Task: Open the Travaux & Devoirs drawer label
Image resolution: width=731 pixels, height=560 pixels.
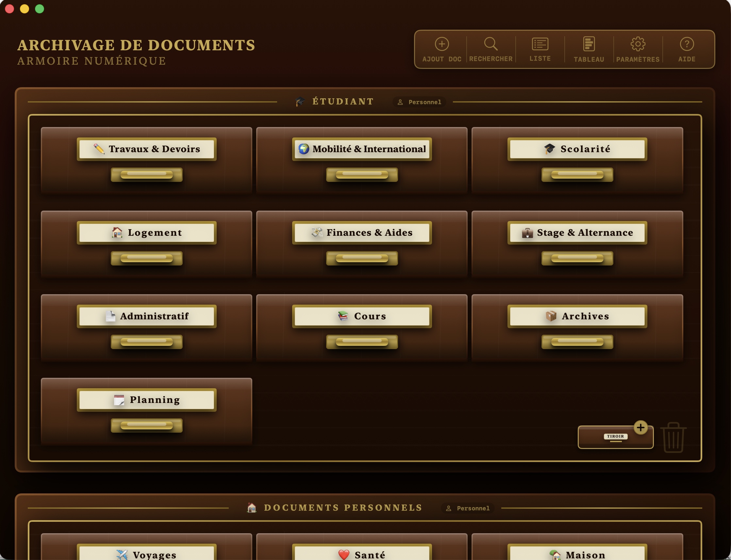Action: 146,149
